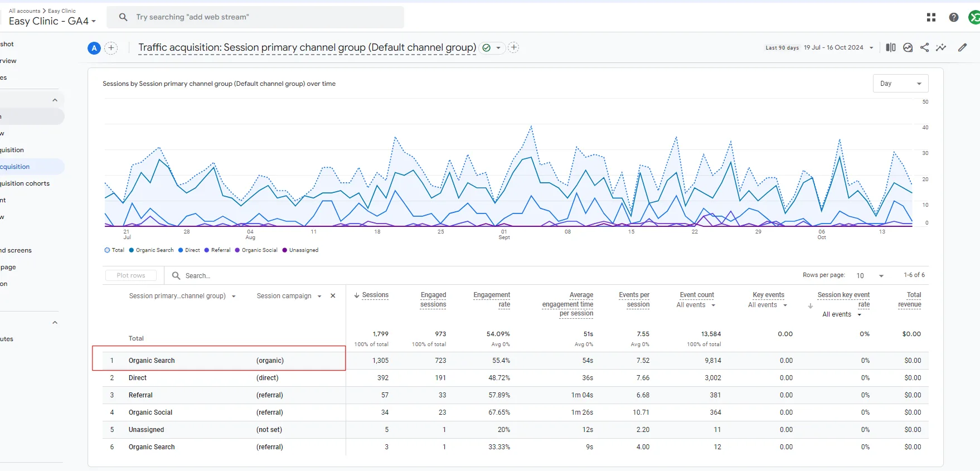The width and height of the screenshot is (980, 471).
Task: Click the Plot rows button
Action: pyautogui.click(x=131, y=275)
